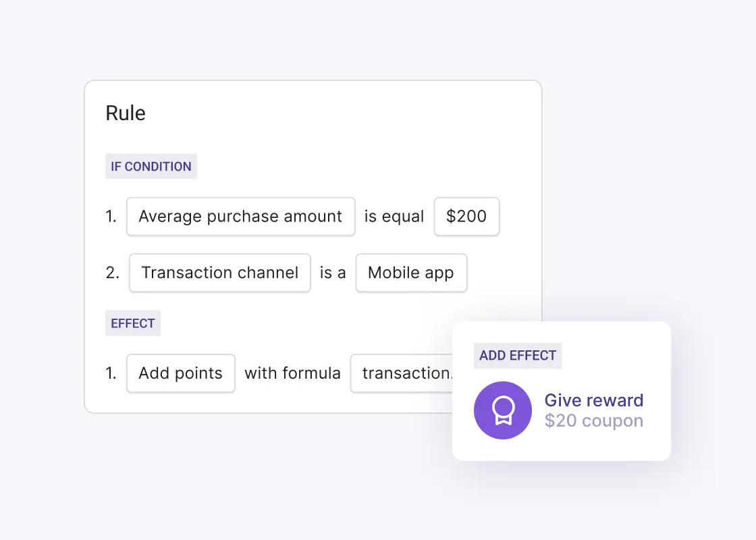
Task: Select condition number 1
Action: coord(111,216)
